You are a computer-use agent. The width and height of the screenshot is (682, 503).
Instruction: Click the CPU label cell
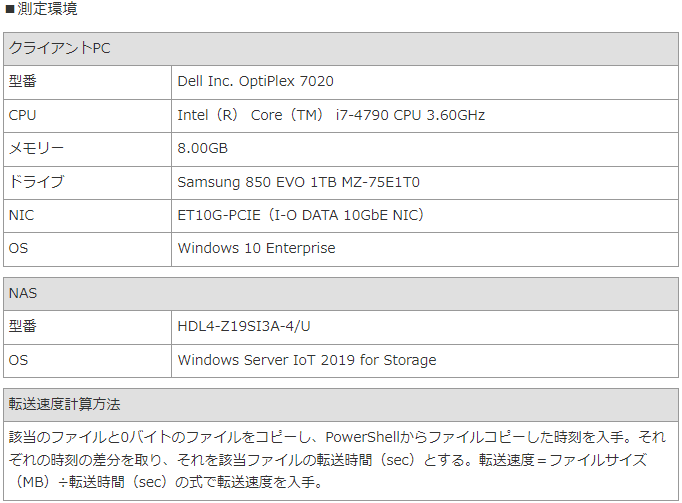click(87, 116)
